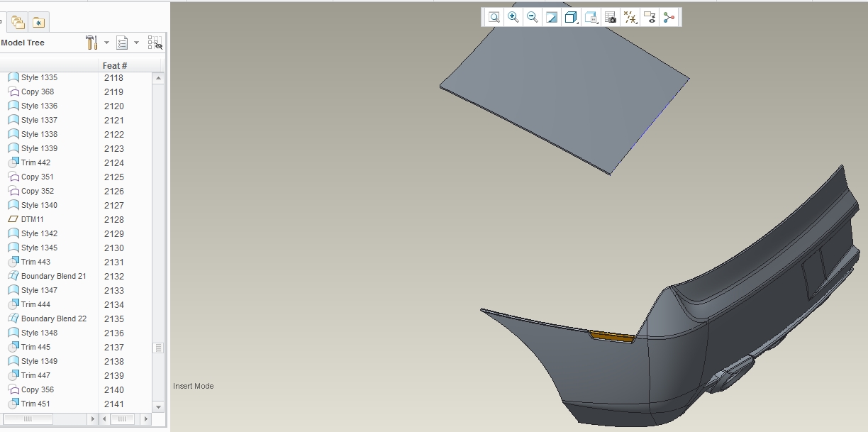Select Boundary Blend 21 feature
The width and height of the screenshot is (868, 432).
(x=53, y=276)
